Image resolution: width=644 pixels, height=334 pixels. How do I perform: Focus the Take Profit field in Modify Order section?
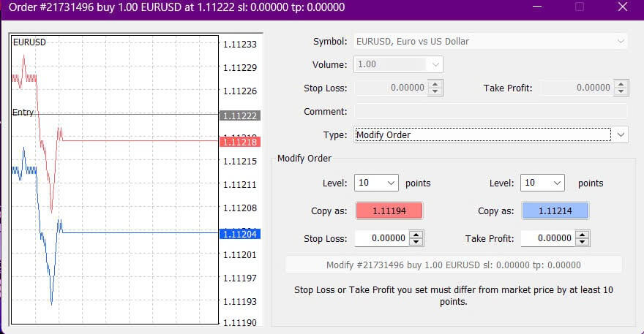pos(548,238)
